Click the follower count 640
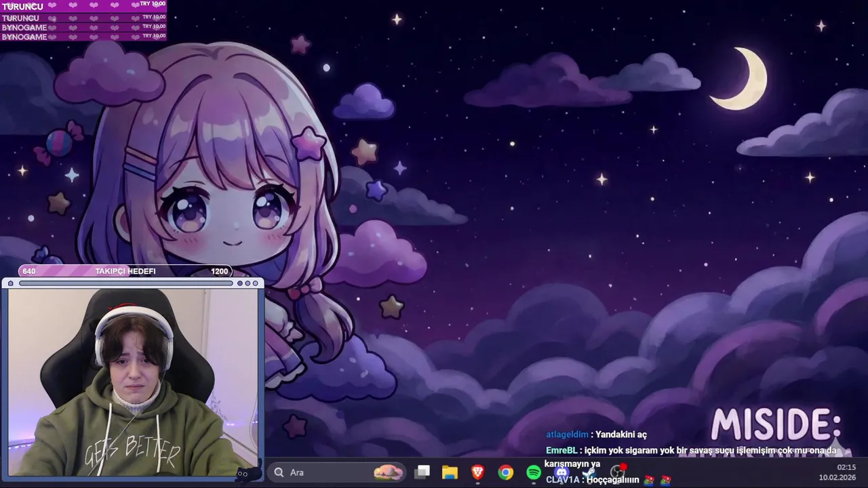 point(28,271)
